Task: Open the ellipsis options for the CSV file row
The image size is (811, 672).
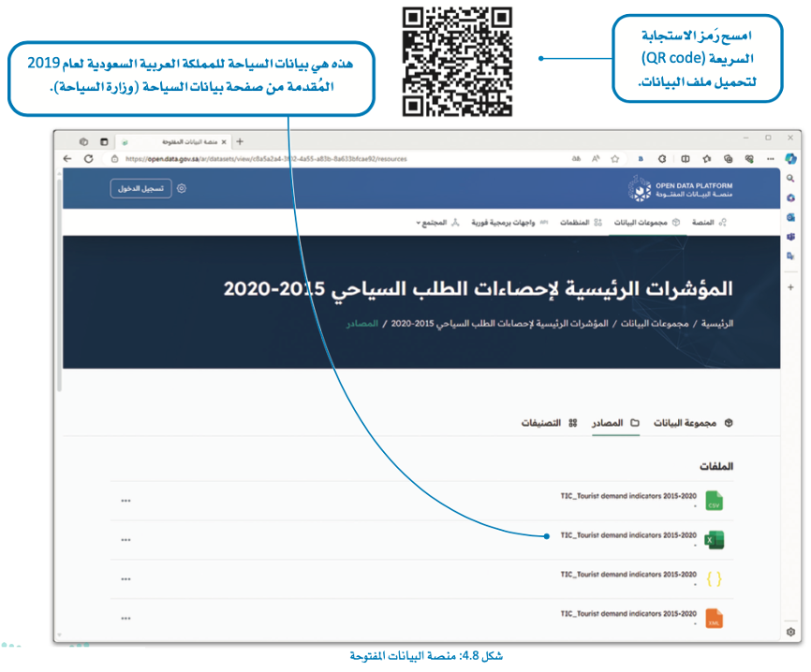Action: click(x=125, y=501)
